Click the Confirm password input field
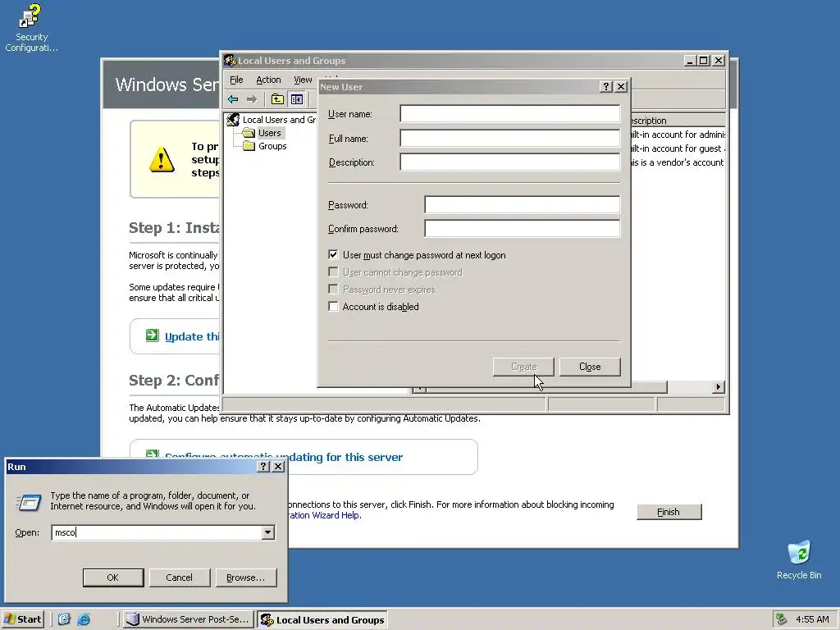The image size is (840, 630). (523, 229)
